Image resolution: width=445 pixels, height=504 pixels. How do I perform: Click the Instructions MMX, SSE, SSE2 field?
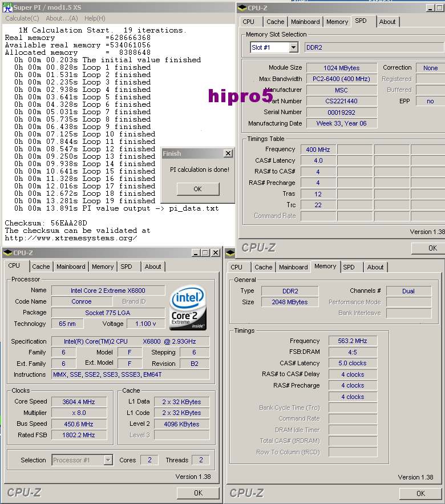coord(131,375)
